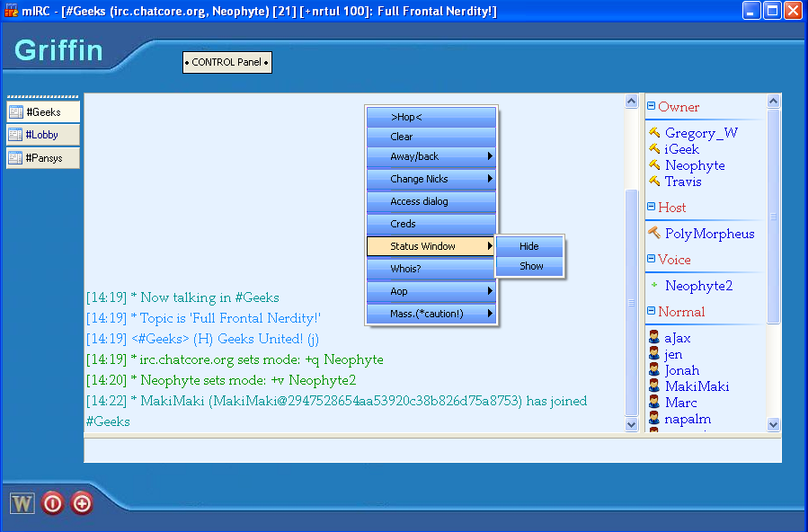Click the red plus circle icon

pos(82,503)
